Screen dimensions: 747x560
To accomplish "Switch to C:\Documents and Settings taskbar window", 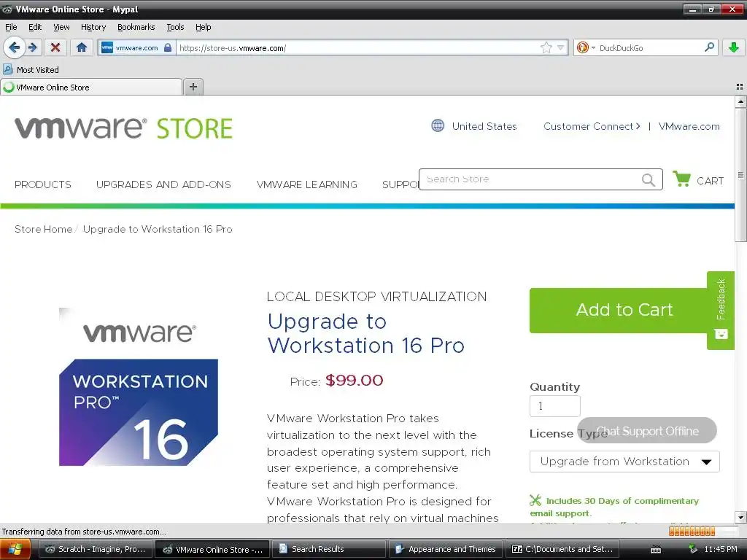I will [x=562, y=549].
